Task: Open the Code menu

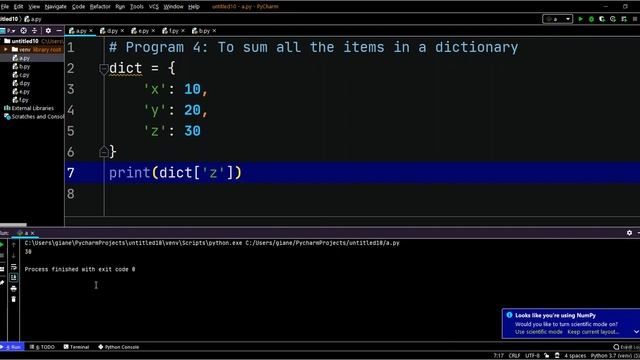Action: pos(78,7)
